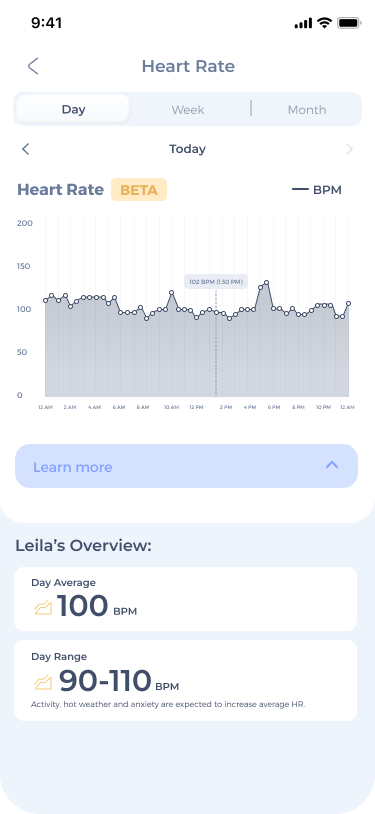Show previous day with left chevron

point(25,150)
